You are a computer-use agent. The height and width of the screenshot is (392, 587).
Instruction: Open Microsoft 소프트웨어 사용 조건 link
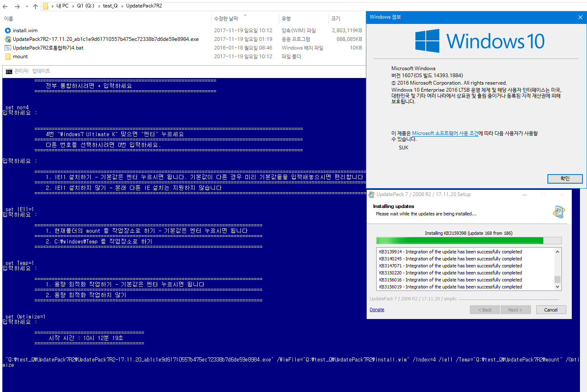click(445, 133)
